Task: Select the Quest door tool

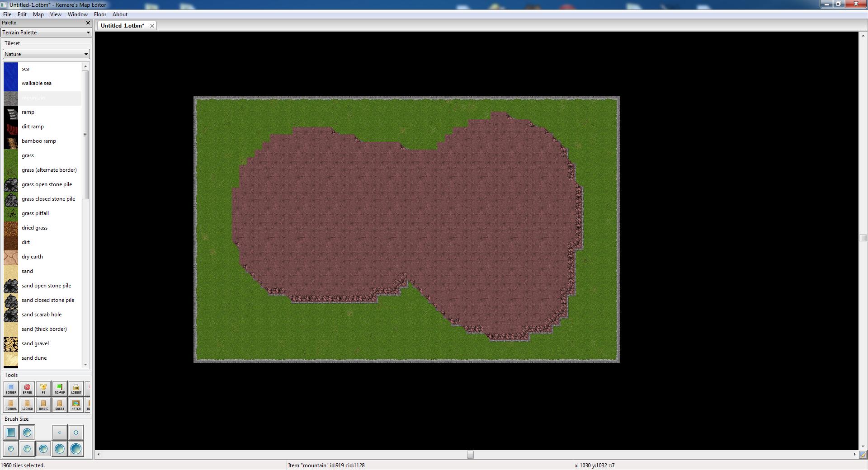Action: tap(60, 405)
